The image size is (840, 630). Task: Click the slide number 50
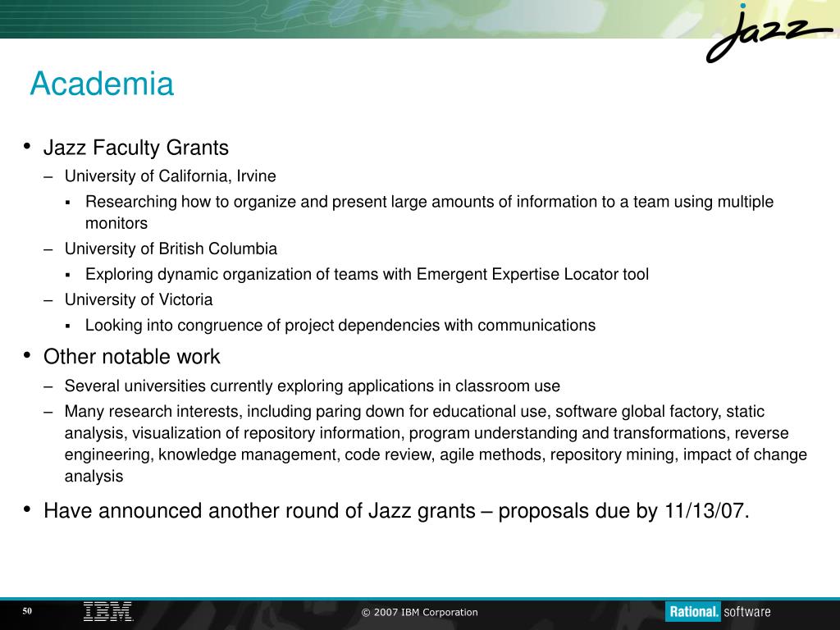pos(27,610)
